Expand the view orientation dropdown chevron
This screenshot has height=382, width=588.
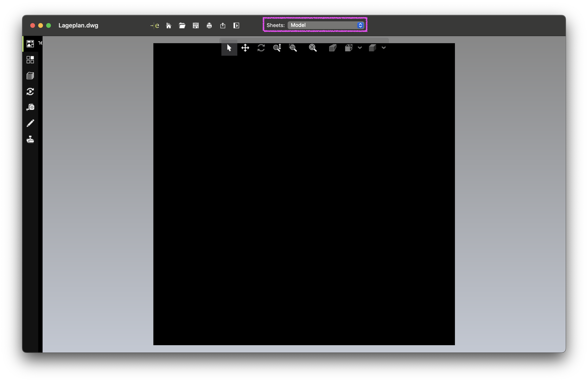point(360,48)
